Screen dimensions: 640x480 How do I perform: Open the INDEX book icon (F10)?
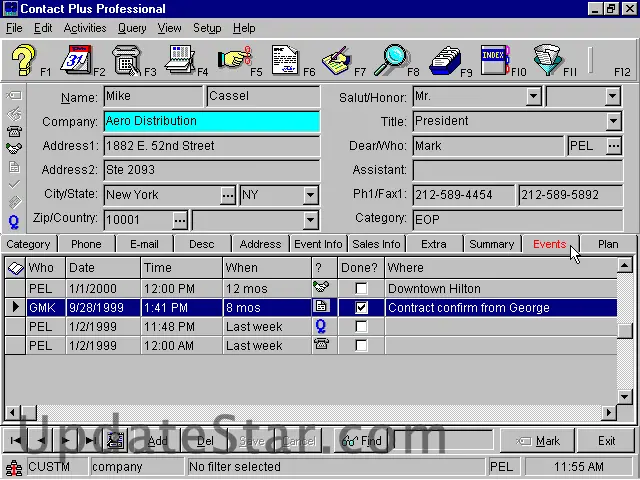pyautogui.click(x=494, y=60)
